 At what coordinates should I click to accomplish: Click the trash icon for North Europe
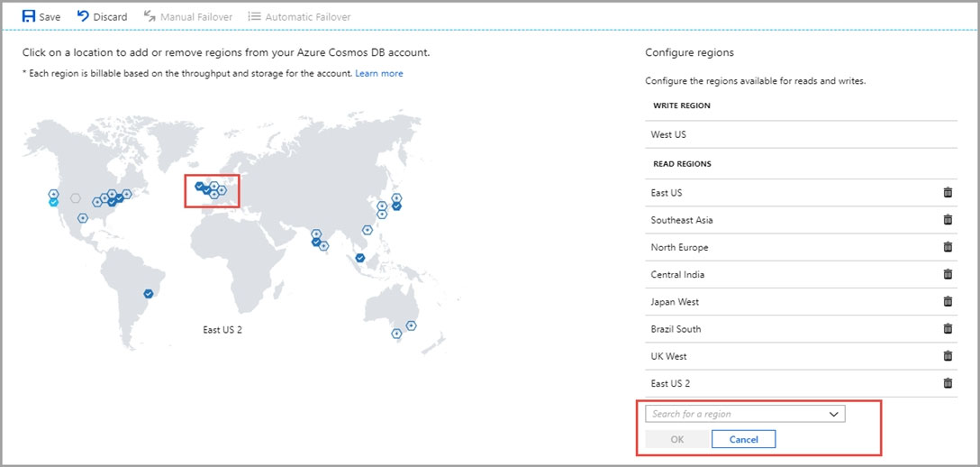point(948,247)
